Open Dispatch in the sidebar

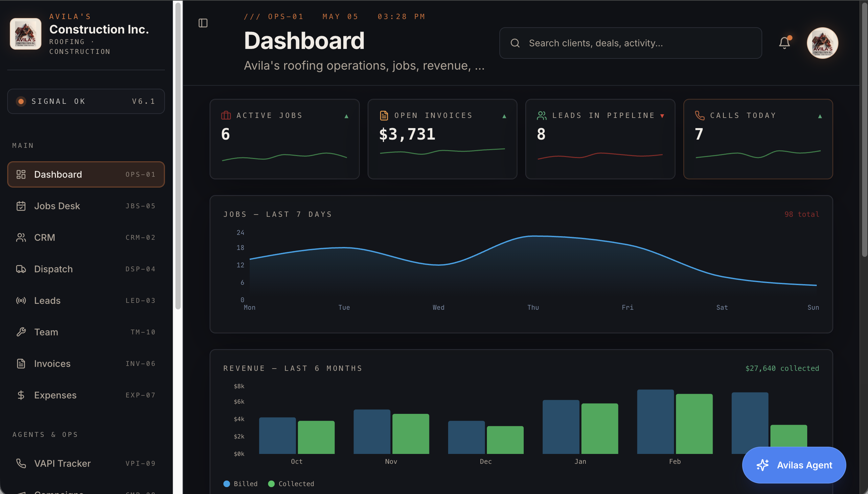pos(86,269)
